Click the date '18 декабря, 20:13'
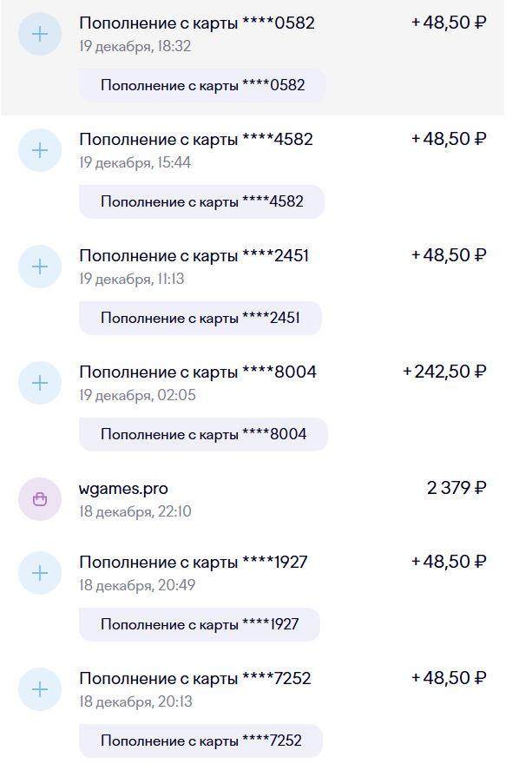The width and height of the screenshot is (532, 777). (135, 701)
